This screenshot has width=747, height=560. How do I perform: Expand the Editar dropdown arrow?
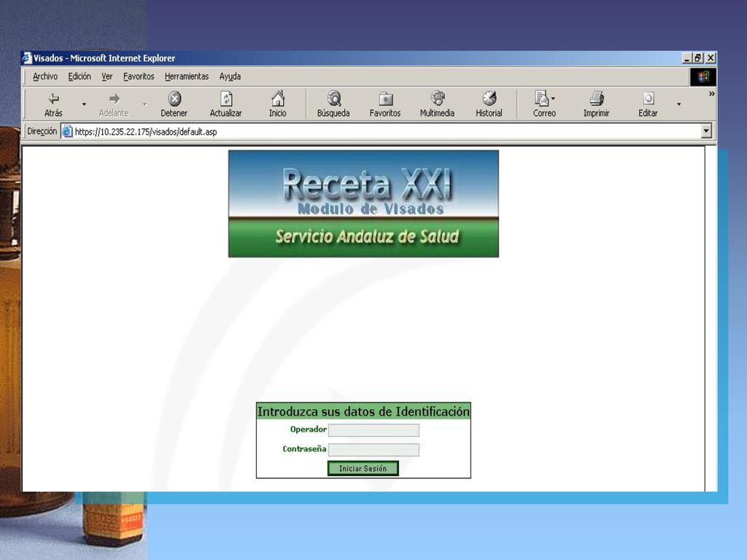click(679, 104)
